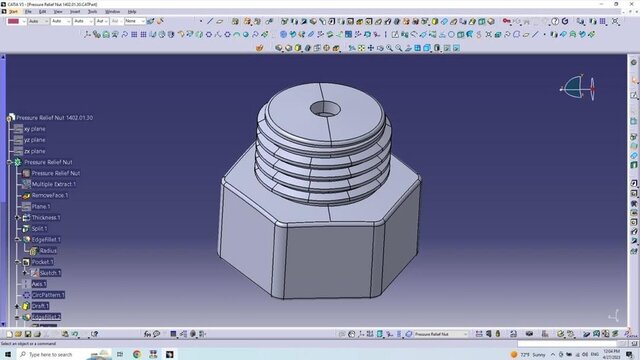Click the Fit All In icon
This screenshot has height=360, width=640.
coord(361,48)
